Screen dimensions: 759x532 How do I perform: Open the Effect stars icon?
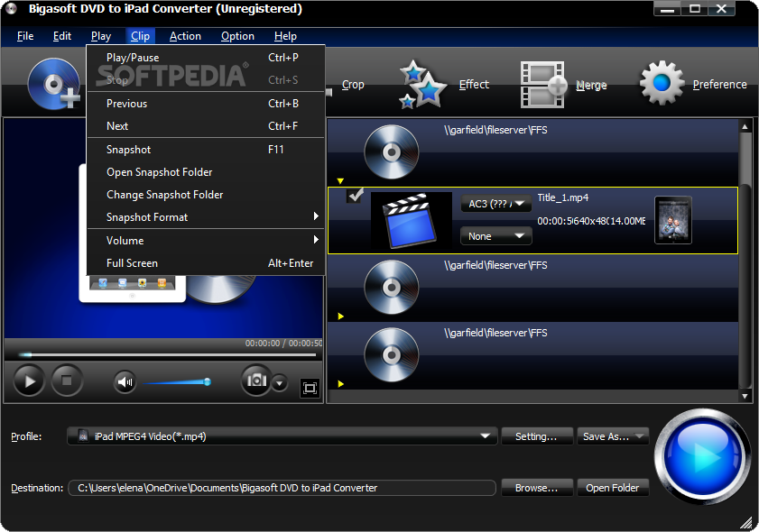click(422, 84)
